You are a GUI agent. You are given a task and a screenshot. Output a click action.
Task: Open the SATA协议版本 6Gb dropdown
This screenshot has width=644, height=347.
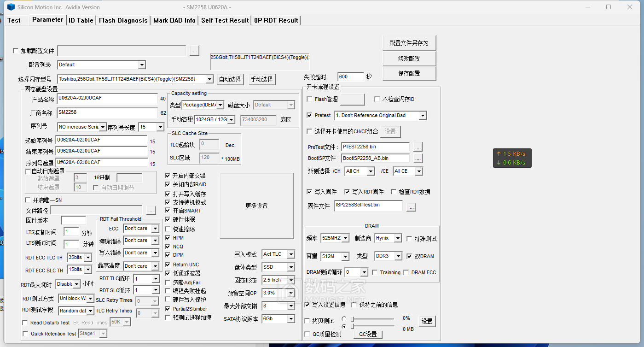pyautogui.click(x=290, y=319)
